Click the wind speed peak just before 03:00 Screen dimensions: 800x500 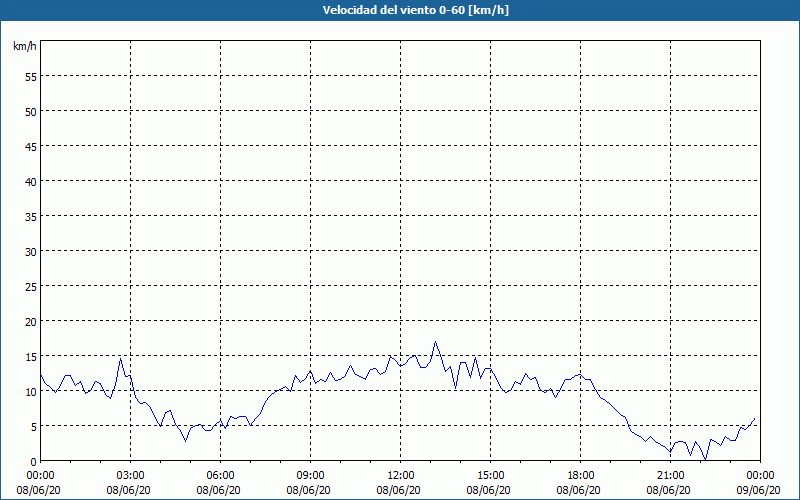[121, 357]
